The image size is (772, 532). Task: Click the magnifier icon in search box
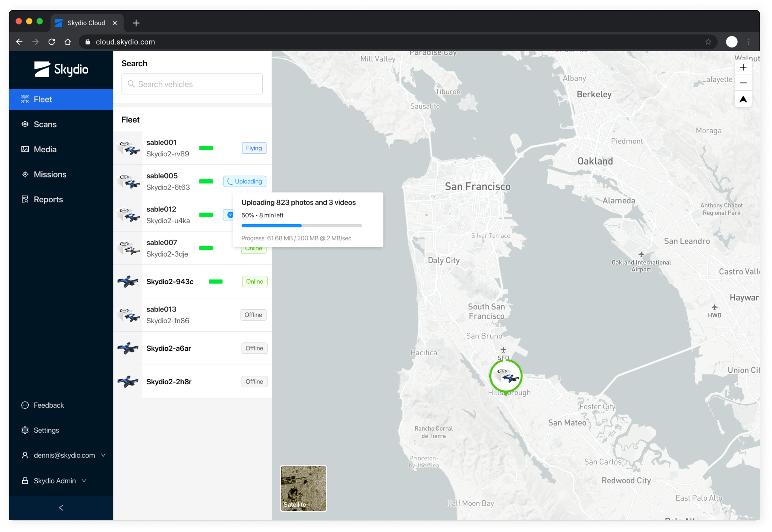tap(131, 84)
